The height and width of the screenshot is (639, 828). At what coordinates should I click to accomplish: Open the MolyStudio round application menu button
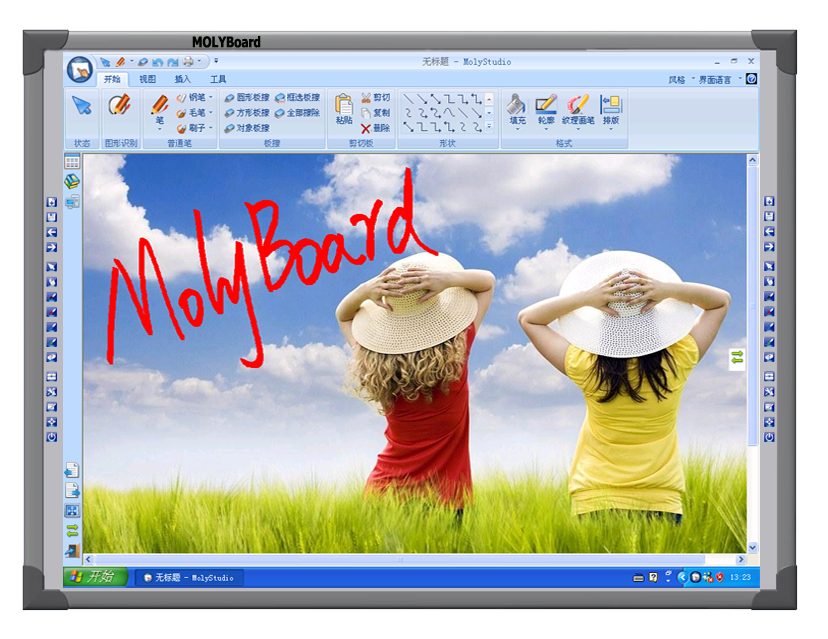[80, 69]
